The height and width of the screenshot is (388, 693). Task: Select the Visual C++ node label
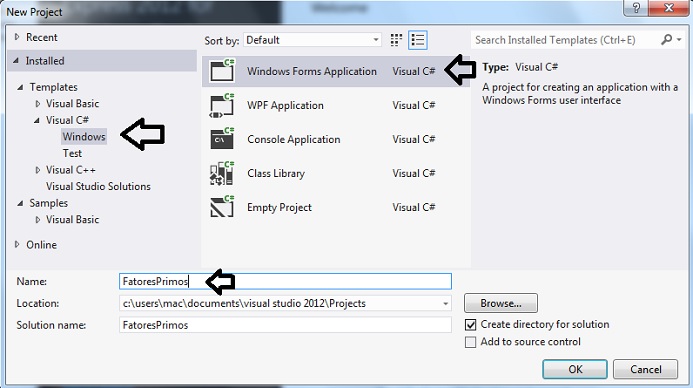[71, 170]
